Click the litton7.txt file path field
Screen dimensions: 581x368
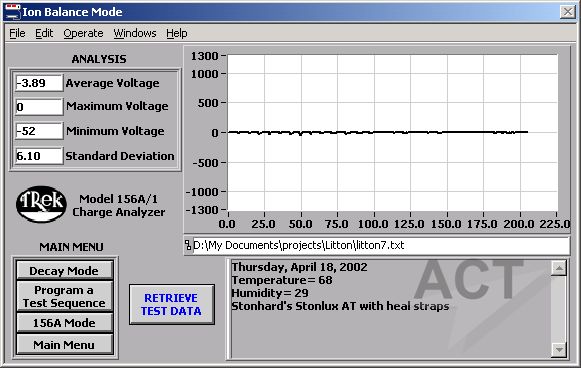[381, 245]
